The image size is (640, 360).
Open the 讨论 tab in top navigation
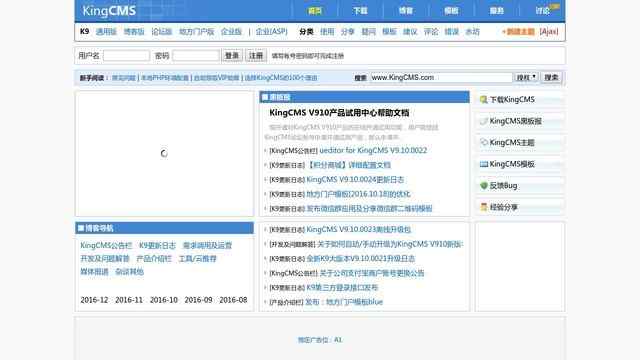[x=542, y=11]
